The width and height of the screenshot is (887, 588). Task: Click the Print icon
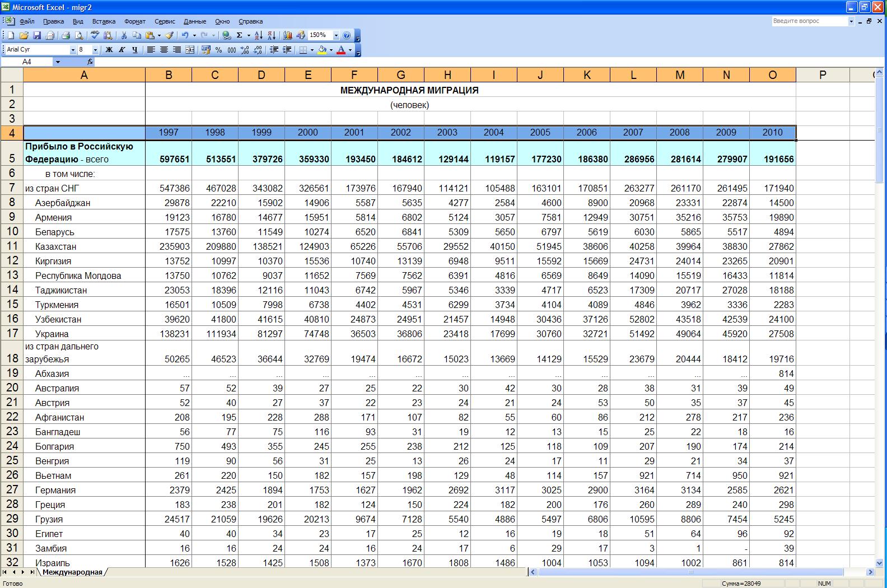[x=66, y=35]
